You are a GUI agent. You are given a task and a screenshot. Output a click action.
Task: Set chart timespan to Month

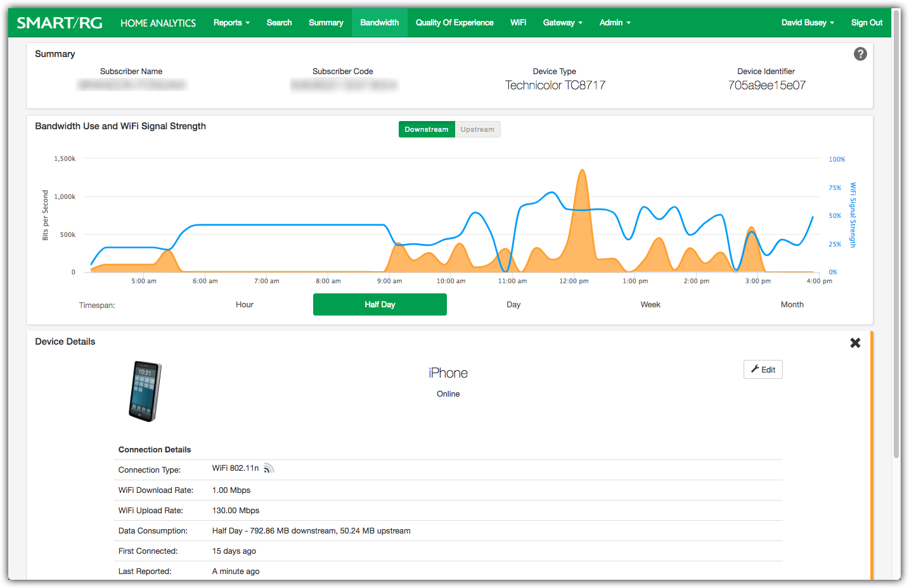tap(791, 304)
